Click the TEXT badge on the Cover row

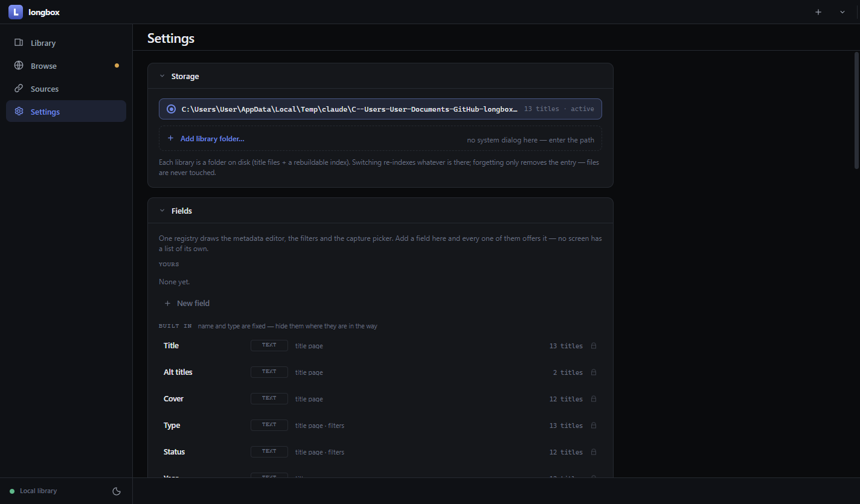269,399
